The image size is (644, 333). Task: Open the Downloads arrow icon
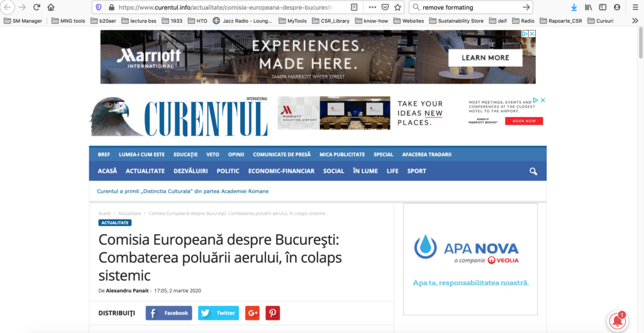(x=574, y=7)
